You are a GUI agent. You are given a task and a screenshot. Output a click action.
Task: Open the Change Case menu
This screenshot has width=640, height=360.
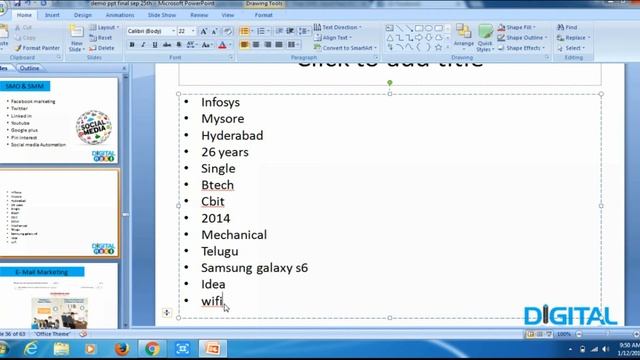click(x=206, y=45)
